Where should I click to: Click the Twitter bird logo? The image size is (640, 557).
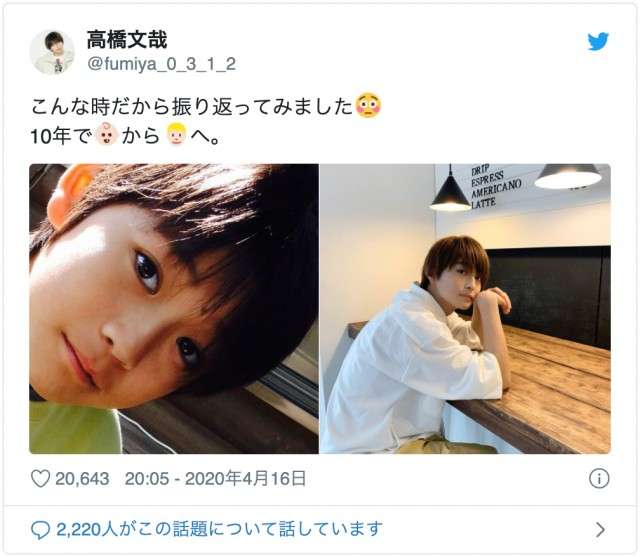pyautogui.click(x=598, y=41)
